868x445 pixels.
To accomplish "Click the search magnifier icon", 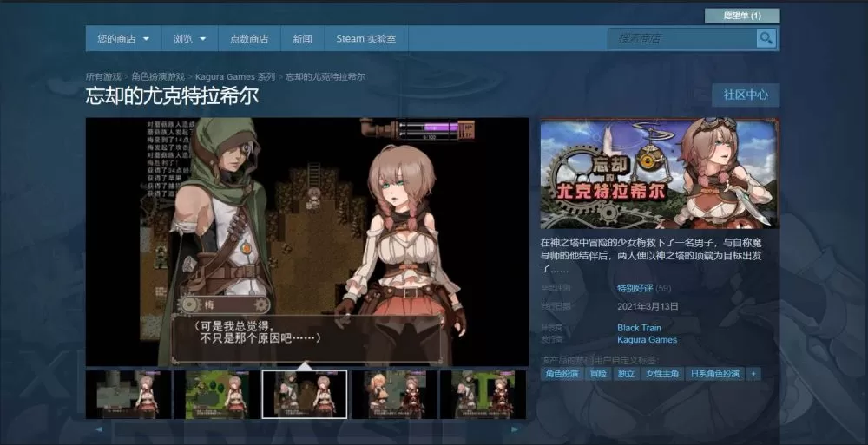I will pyautogui.click(x=766, y=38).
